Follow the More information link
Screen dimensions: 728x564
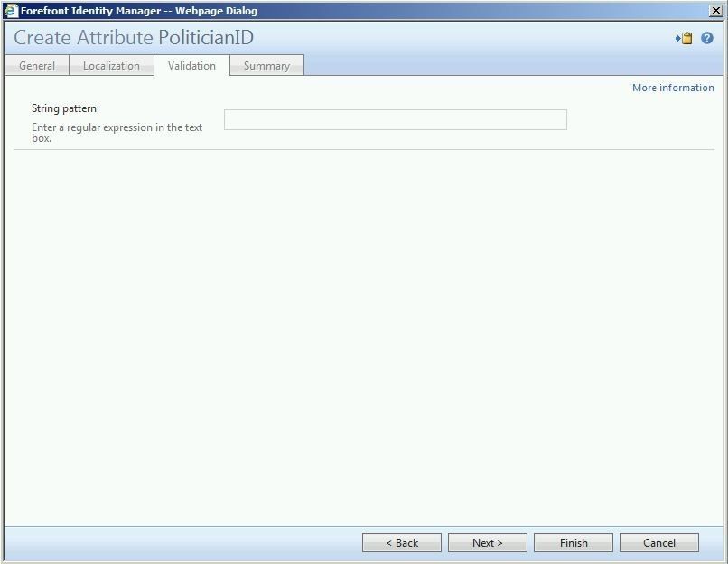pos(673,88)
